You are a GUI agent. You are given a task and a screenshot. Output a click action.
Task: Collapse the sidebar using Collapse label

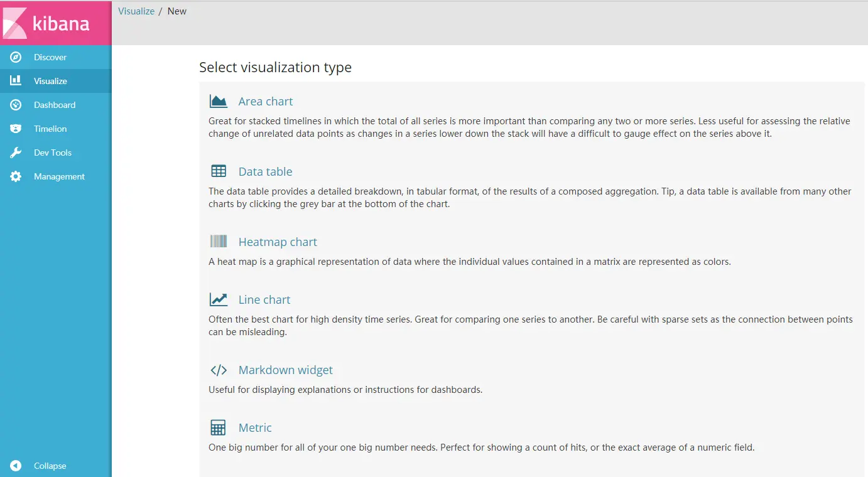50,466
